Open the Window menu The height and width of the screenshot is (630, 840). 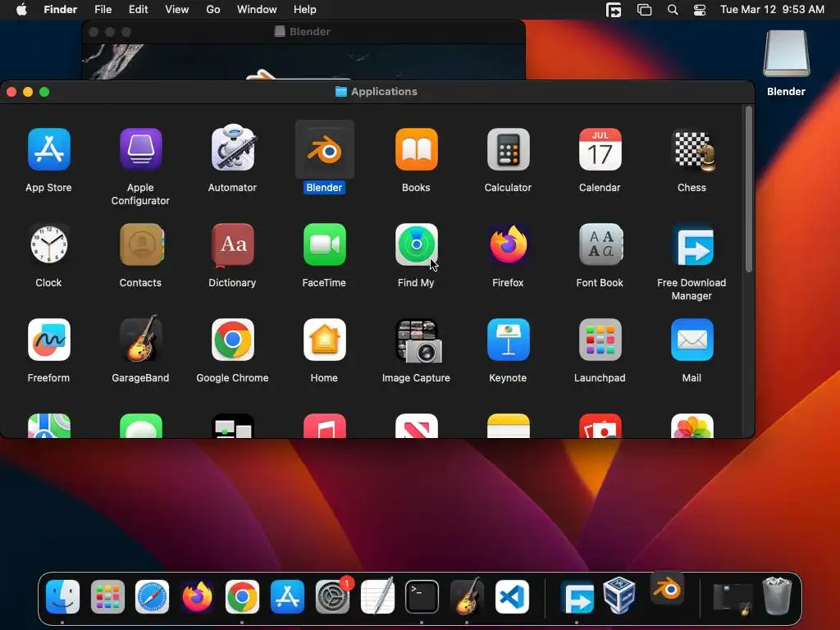257,10
